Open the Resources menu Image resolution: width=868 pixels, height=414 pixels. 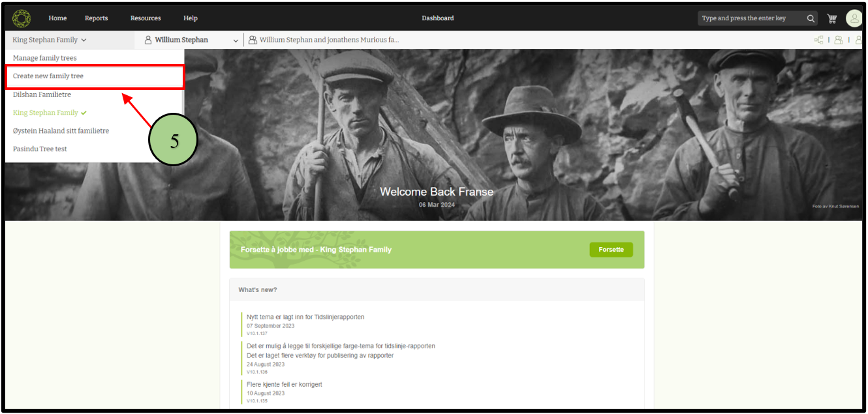(x=146, y=18)
